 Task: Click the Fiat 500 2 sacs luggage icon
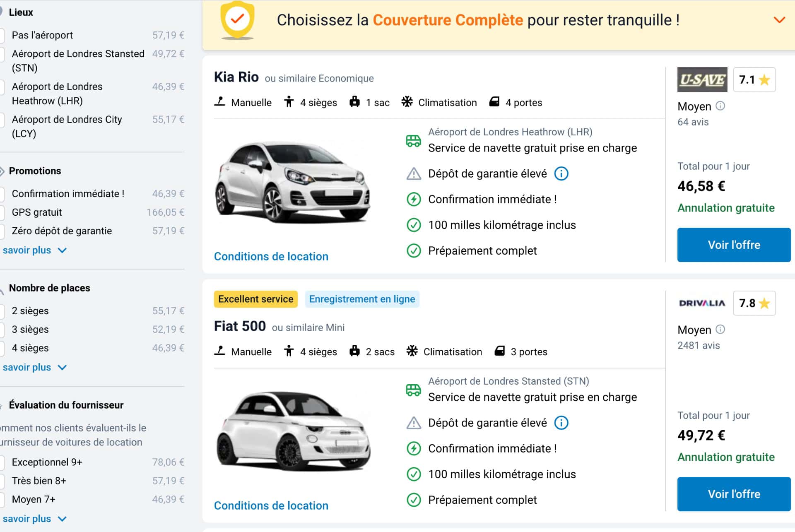point(354,351)
